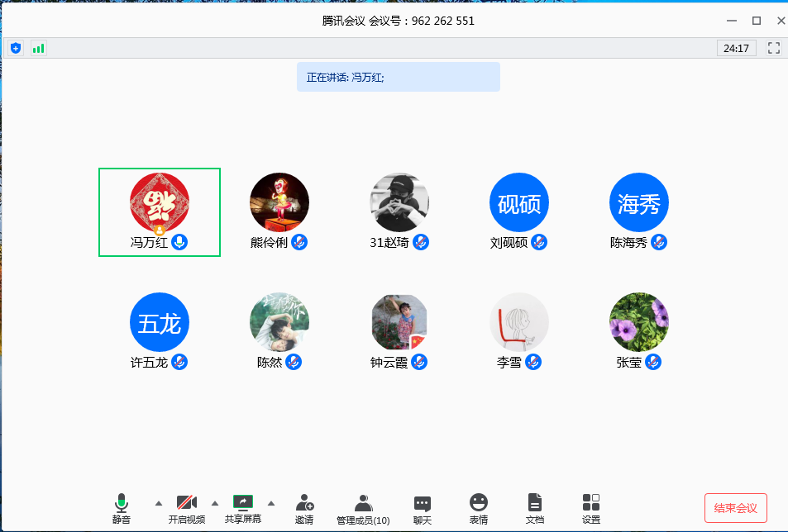Turn on camera with 开启视频

pos(187,508)
